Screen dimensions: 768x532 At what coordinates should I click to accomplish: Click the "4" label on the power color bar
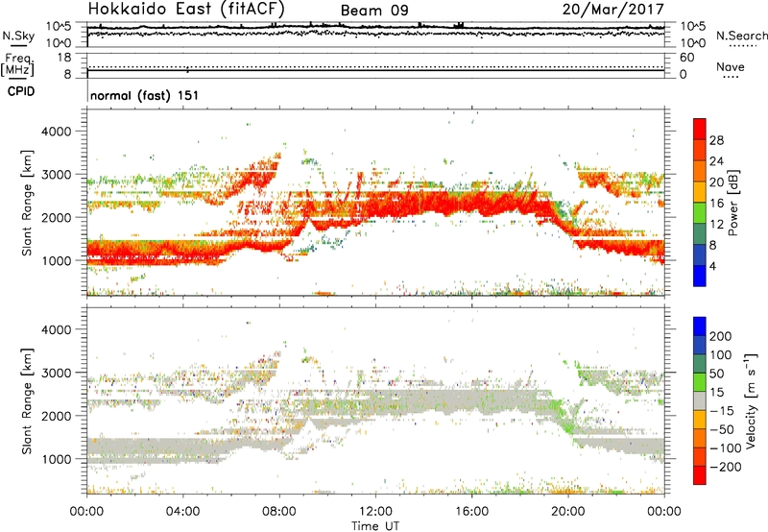point(712,266)
